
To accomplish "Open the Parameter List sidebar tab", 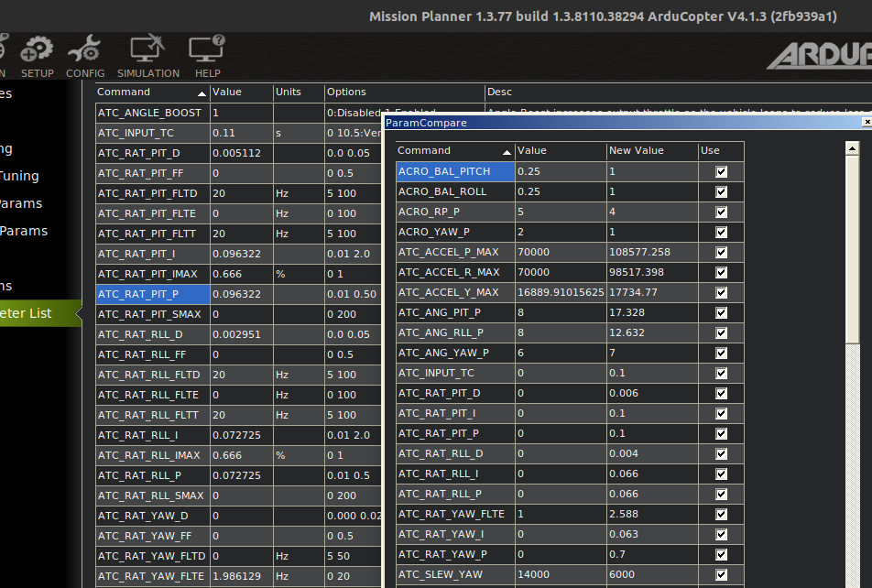I will click(38, 313).
